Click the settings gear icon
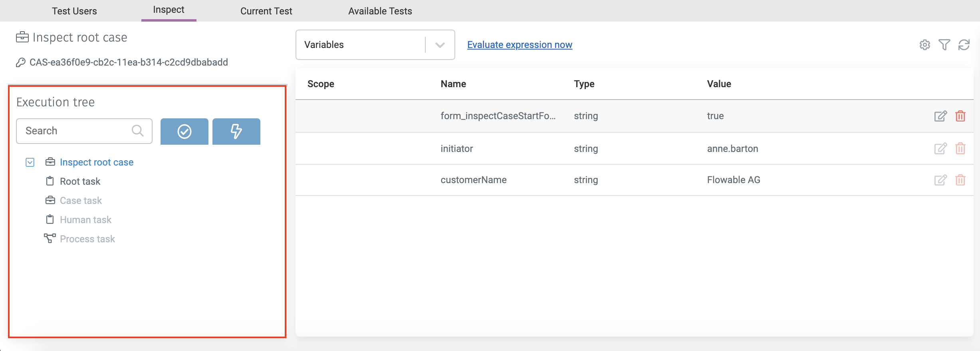Screen dimensions: 980x351 pos(924,45)
